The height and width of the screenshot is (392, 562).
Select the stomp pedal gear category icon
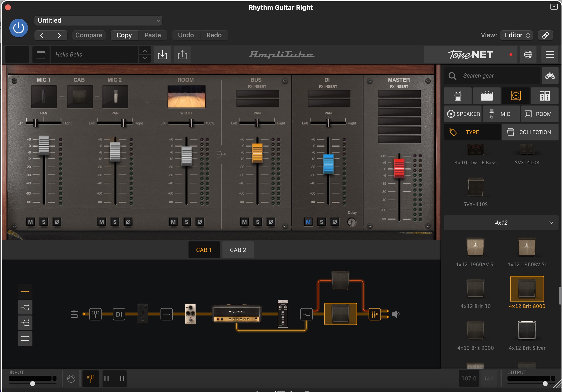click(x=458, y=96)
